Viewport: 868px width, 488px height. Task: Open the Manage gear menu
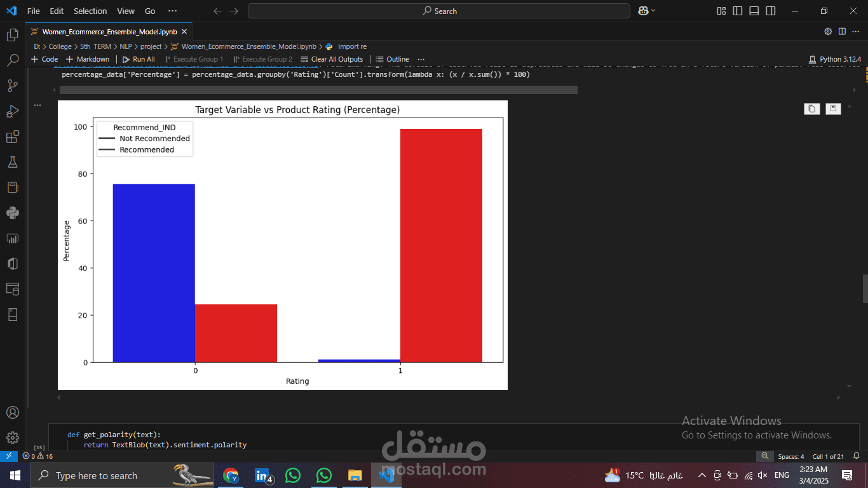point(12,438)
